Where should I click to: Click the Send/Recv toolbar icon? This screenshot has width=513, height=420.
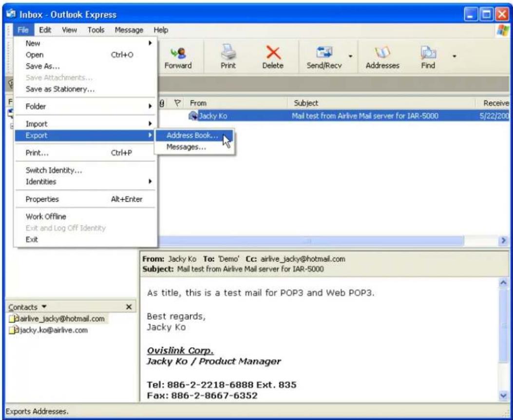(x=324, y=52)
